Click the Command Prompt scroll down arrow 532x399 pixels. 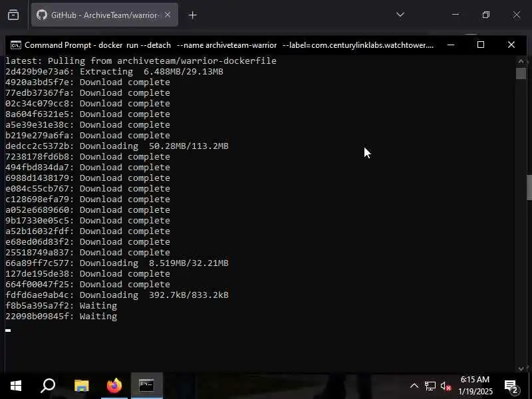pyautogui.click(x=521, y=368)
